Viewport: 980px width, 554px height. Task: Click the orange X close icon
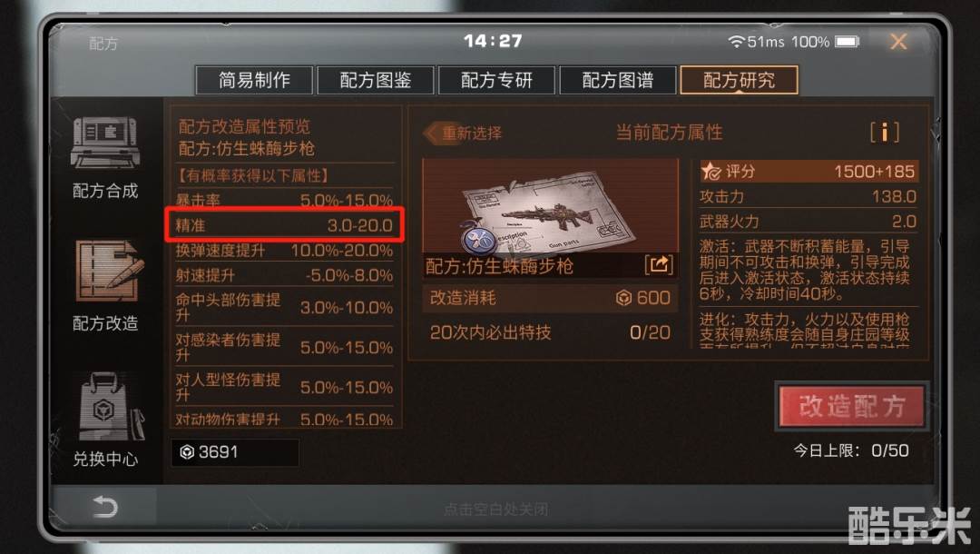[x=898, y=42]
